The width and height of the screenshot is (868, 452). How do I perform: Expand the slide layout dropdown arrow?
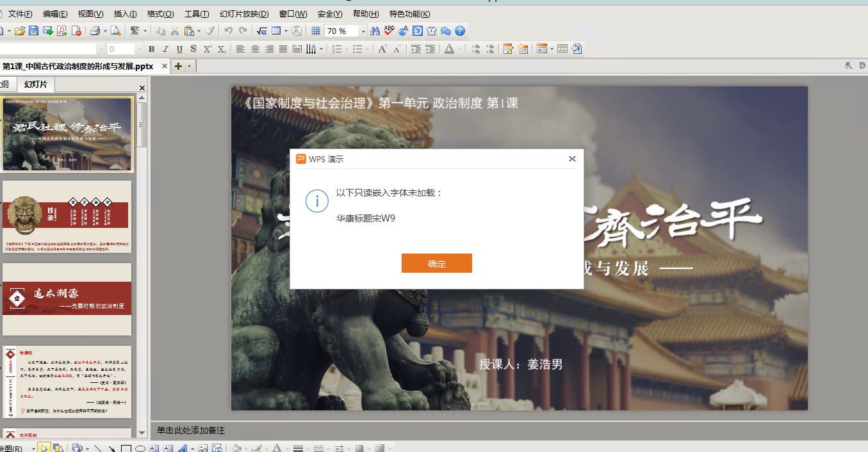tap(552, 49)
